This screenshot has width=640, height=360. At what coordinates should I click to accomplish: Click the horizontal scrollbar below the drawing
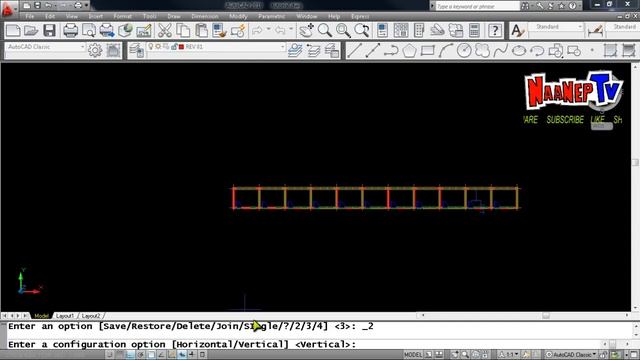[524, 316]
